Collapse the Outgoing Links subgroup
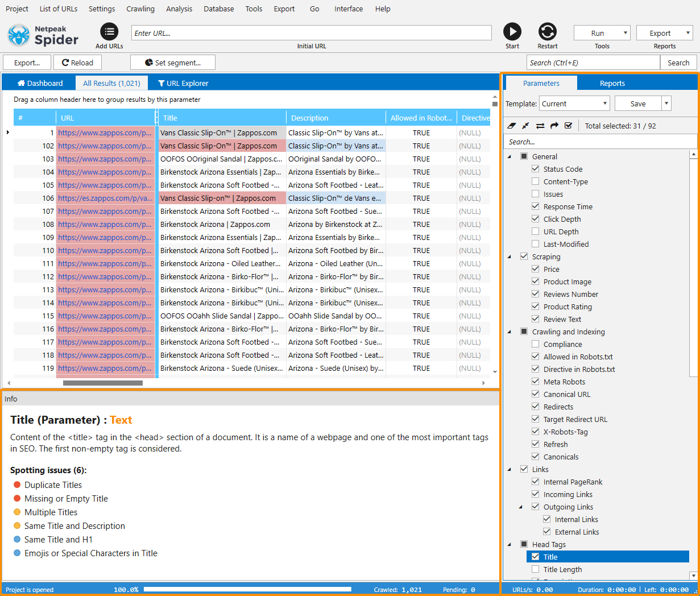 [521, 507]
